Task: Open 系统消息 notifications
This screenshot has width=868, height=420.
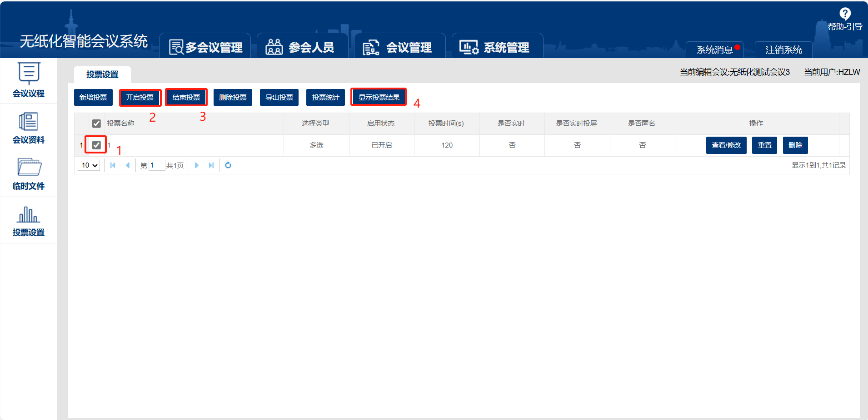Action: coord(714,50)
